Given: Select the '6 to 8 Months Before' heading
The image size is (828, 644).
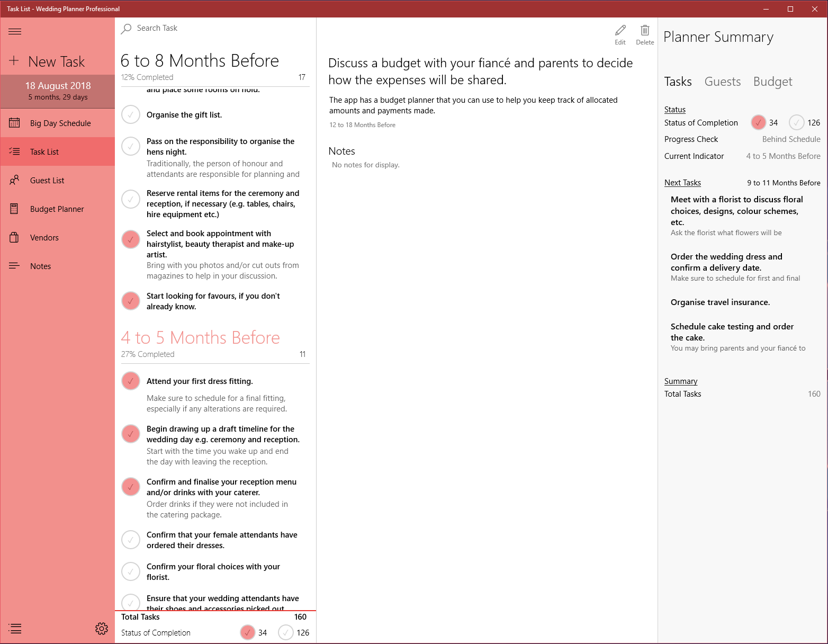Looking at the screenshot, I should click(x=200, y=61).
